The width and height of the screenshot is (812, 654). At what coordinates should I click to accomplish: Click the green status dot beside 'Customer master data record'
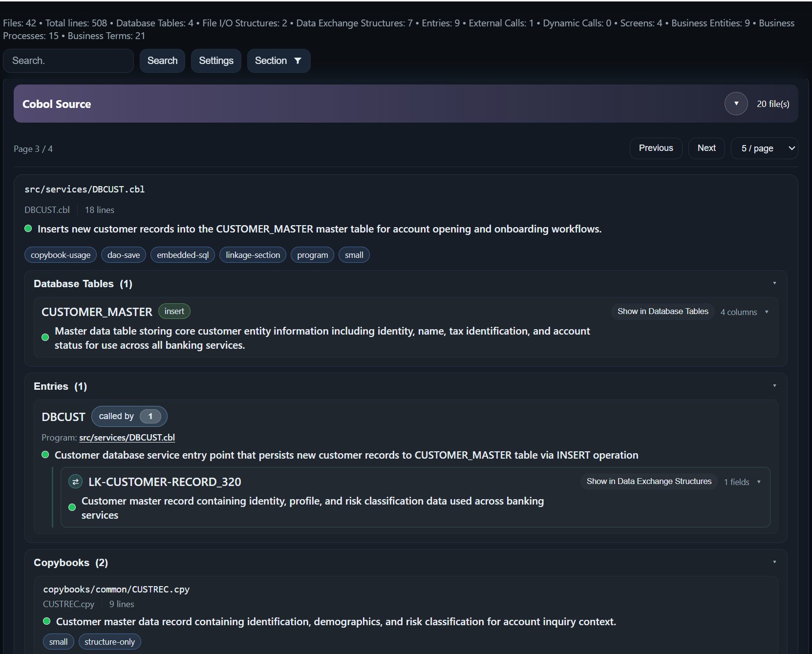pyautogui.click(x=47, y=621)
